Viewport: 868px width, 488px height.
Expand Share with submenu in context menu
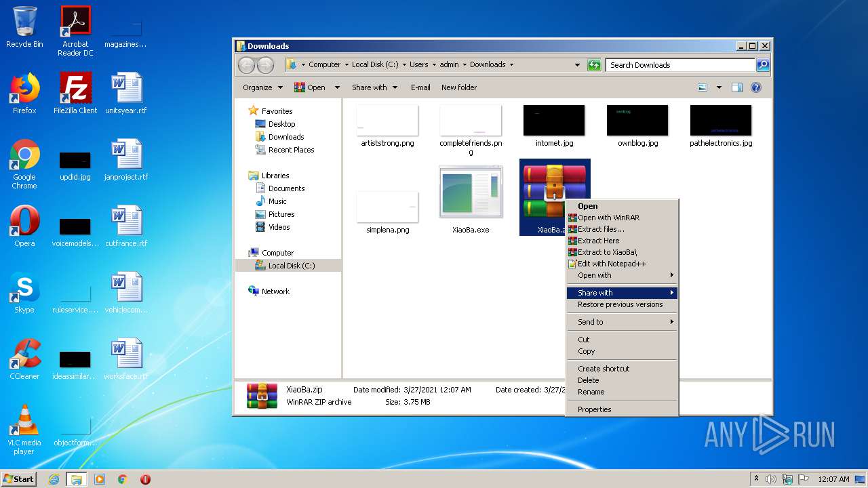click(622, 293)
